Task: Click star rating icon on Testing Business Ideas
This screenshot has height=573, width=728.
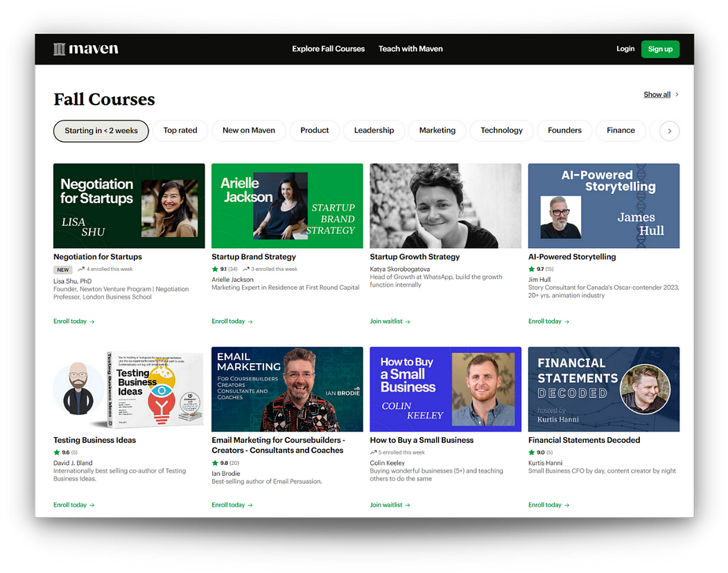Action: 57,452
